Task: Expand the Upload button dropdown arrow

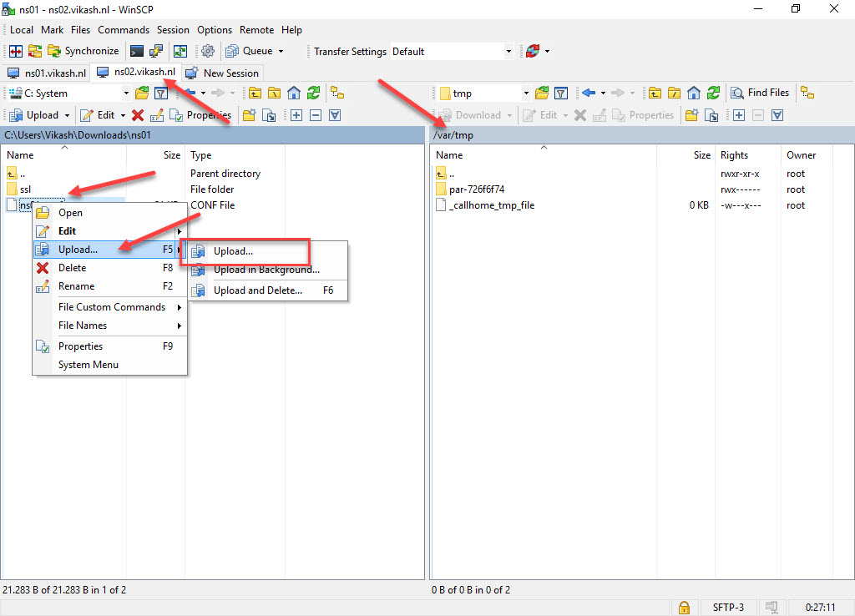Action: (x=67, y=115)
